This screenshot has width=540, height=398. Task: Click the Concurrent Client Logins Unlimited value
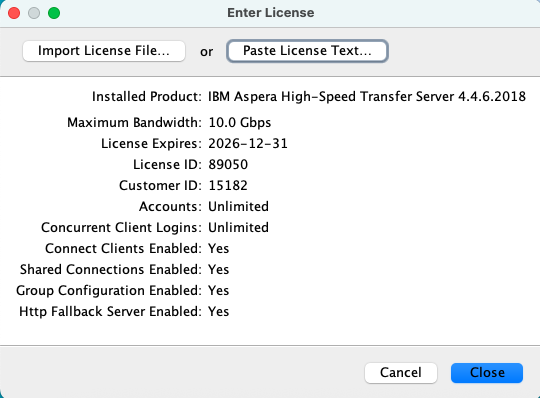coord(238,228)
